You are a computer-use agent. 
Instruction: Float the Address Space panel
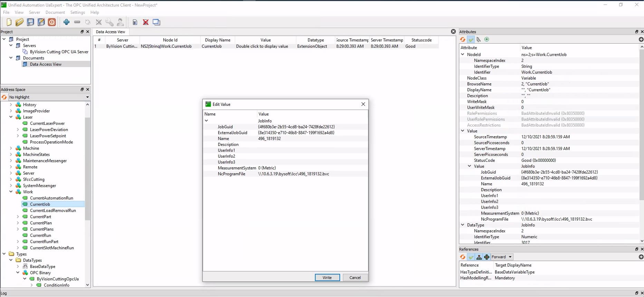[x=82, y=89]
